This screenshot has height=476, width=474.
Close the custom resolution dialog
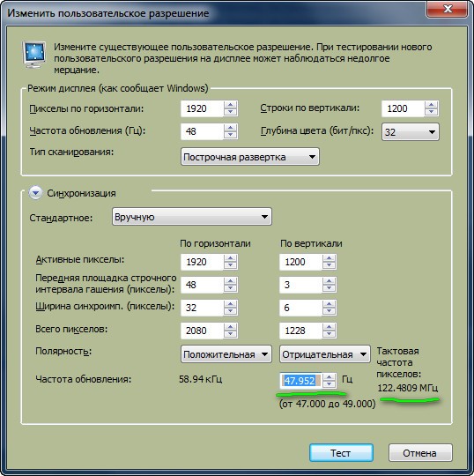[448, 9]
